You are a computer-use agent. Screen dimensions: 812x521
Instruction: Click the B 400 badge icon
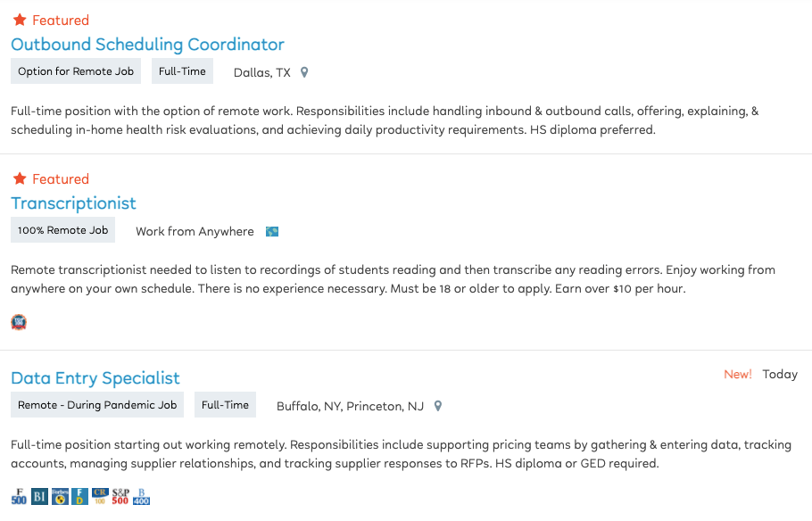pos(141,497)
